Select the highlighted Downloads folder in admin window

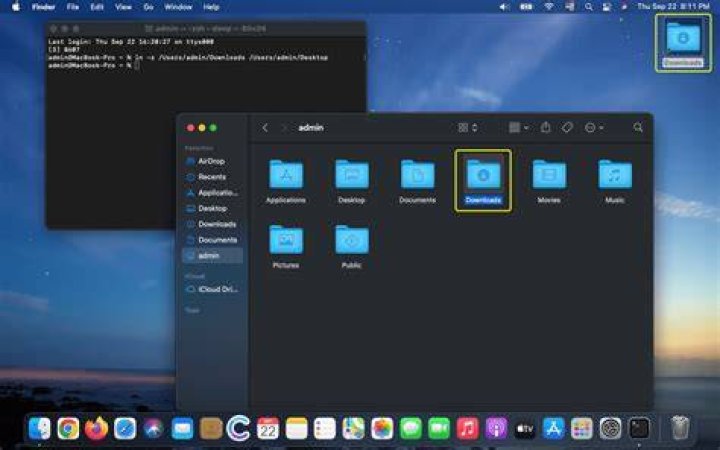483,181
